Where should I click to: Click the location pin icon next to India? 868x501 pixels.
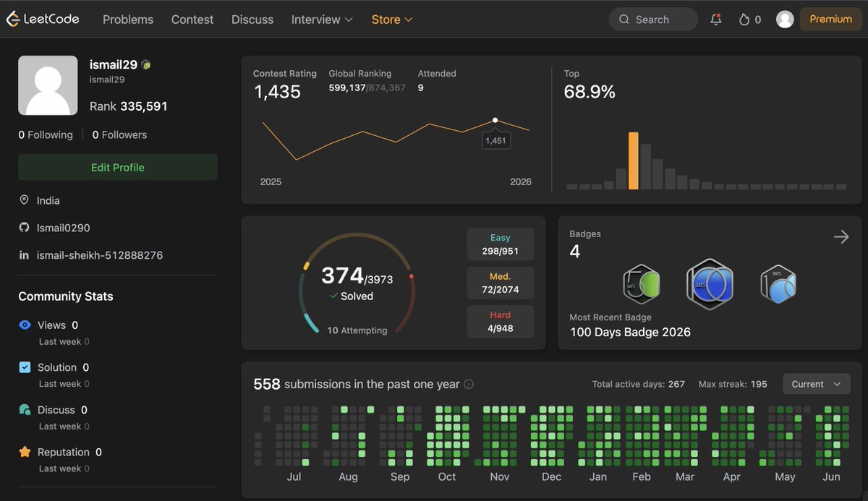coord(24,200)
